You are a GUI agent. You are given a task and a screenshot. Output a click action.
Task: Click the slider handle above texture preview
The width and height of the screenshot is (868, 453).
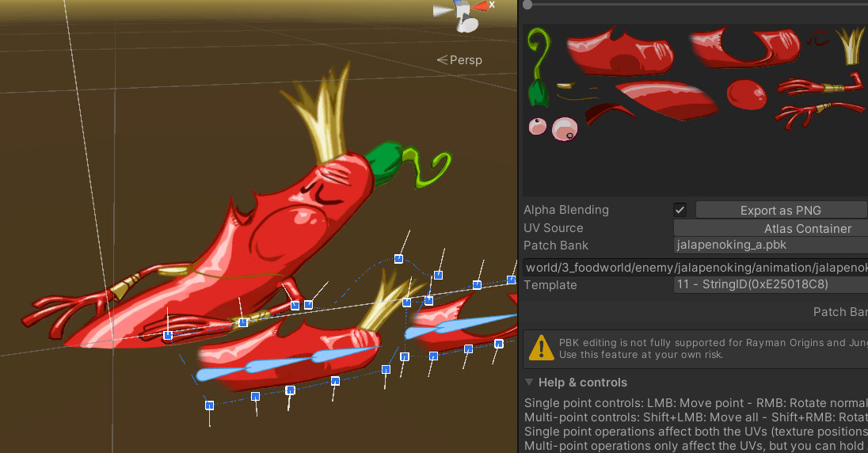(x=527, y=5)
